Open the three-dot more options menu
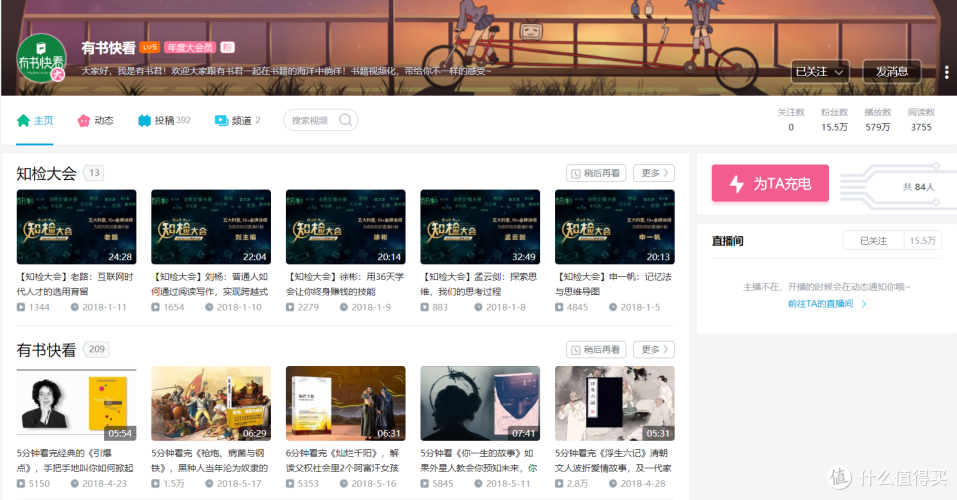The height and width of the screenshot is (500, 957). pyautogui.click(x=947, y=72)
